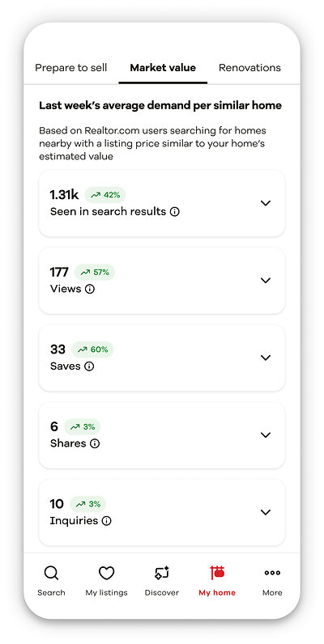Select the My home sign icon
Image resolution: width=324 pixels, height=644 pixels.
[x=217, y=573]
